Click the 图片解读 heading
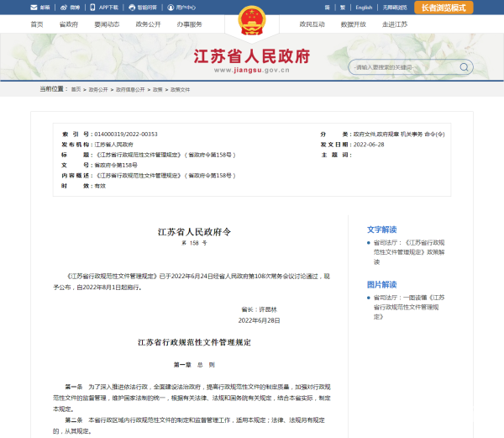 (382, 285)
